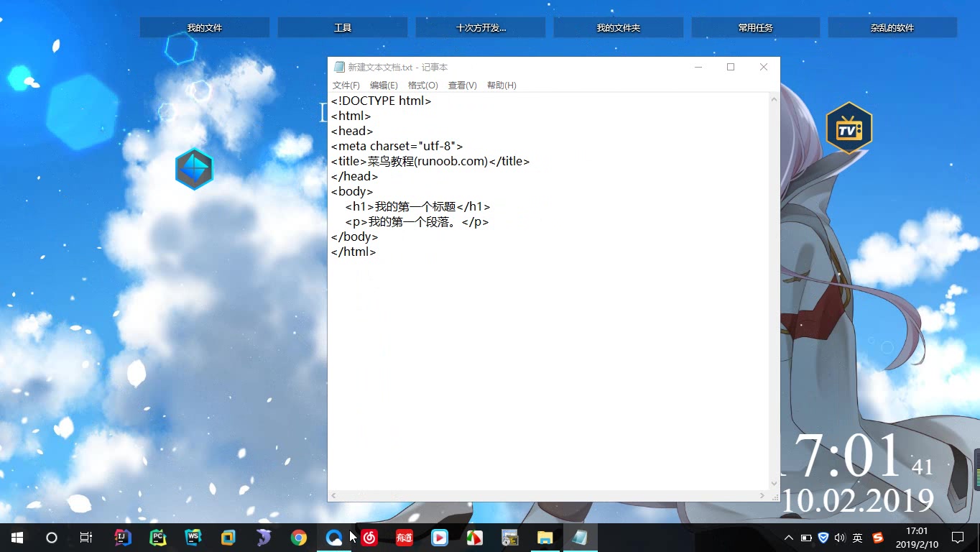The width and height of the screenshot is (980, 552).
Task: Show hidden system tray icons
Action: tap(789, 538)
